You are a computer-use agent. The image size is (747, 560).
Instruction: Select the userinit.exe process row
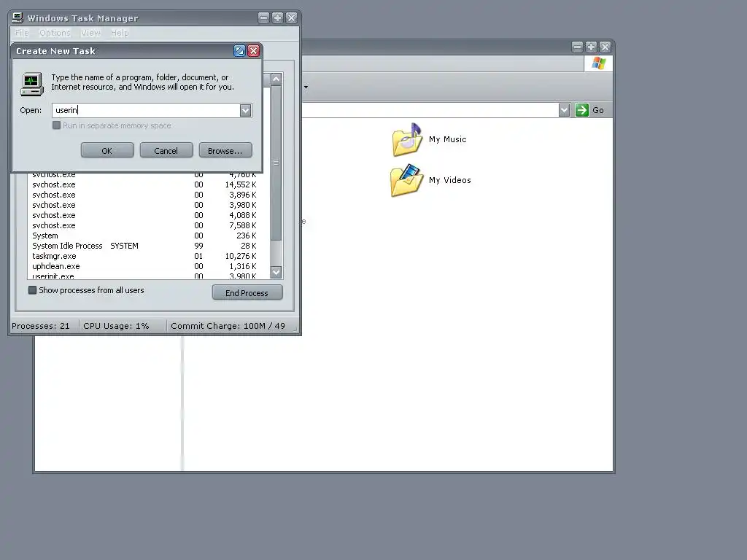pos(144,276)
